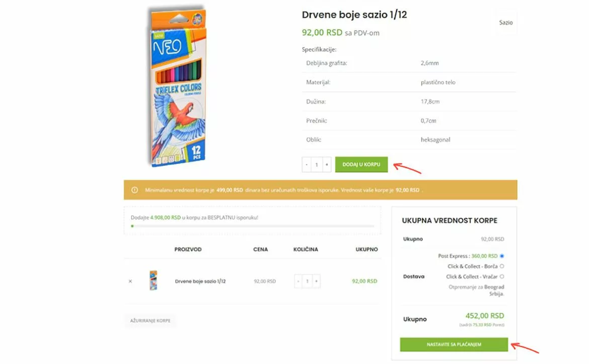
Task: Select Post Express delivery radio button
Action: (502, 256)
